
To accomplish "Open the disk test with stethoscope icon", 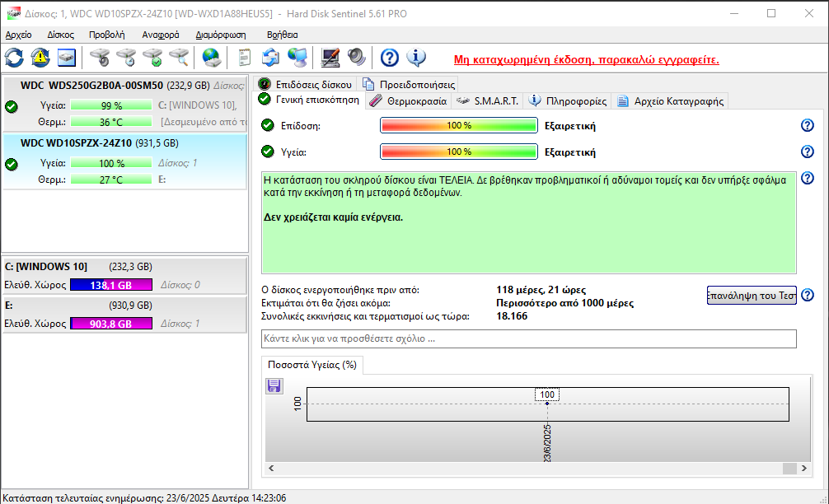I will click(100, 57).
